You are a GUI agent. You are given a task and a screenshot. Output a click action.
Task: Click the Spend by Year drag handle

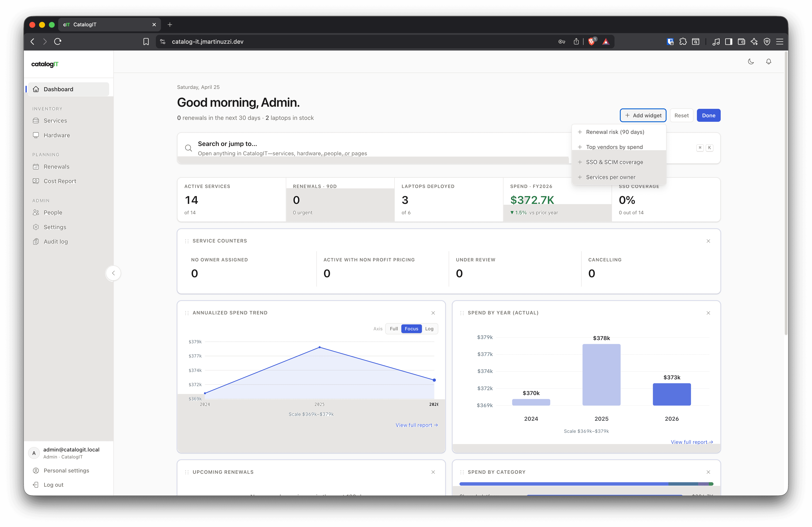(x=462, y=313)
